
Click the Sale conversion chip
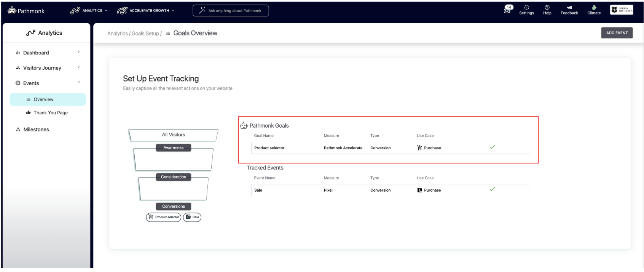192,217
